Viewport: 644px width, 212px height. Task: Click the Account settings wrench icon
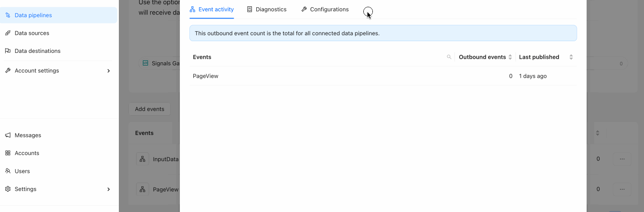pos(8,71)
